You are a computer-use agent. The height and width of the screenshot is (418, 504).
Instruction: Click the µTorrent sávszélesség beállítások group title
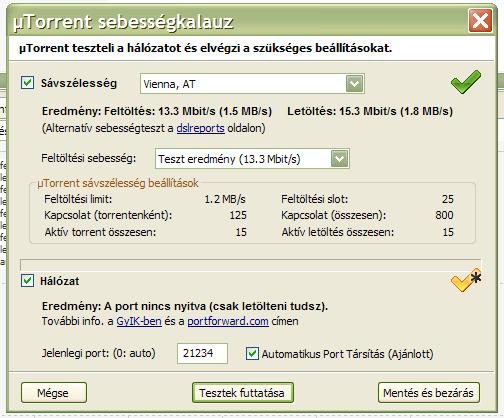coord(118,183)
